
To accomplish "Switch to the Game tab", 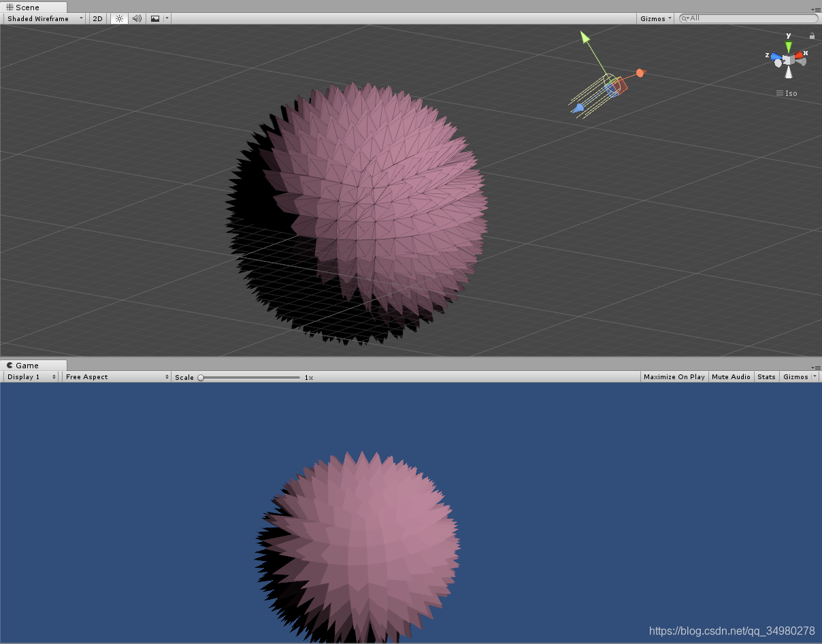I will [x=33, y=365].
